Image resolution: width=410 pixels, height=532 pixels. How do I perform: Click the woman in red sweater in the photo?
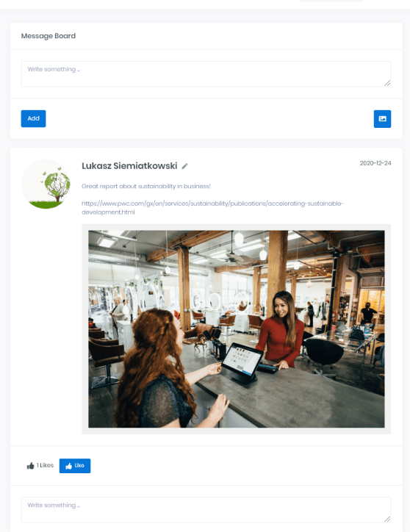281,330
